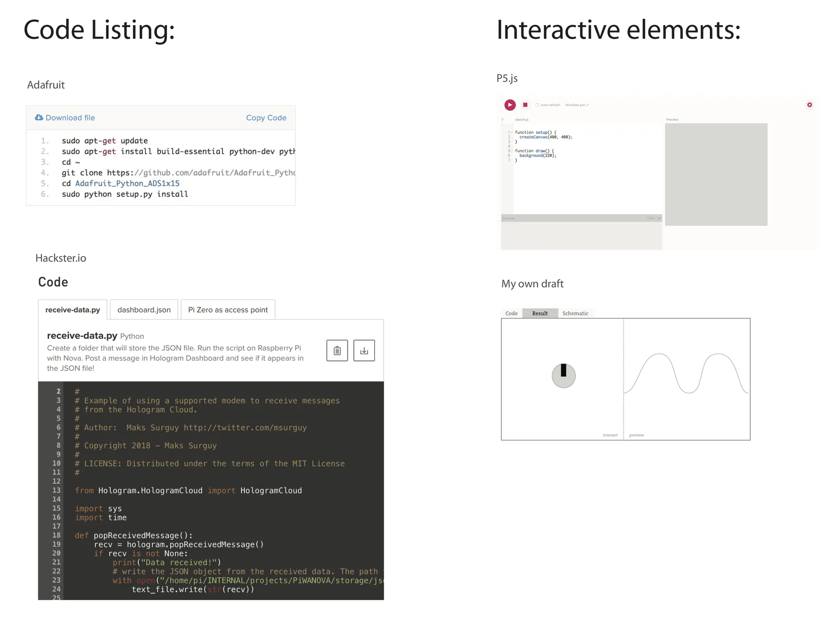Click line number 13 in the dark code block

[56, 490]
